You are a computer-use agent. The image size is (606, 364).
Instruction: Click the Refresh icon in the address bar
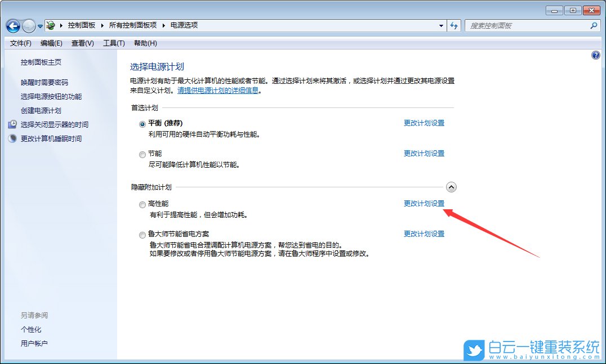pos(454,25)
